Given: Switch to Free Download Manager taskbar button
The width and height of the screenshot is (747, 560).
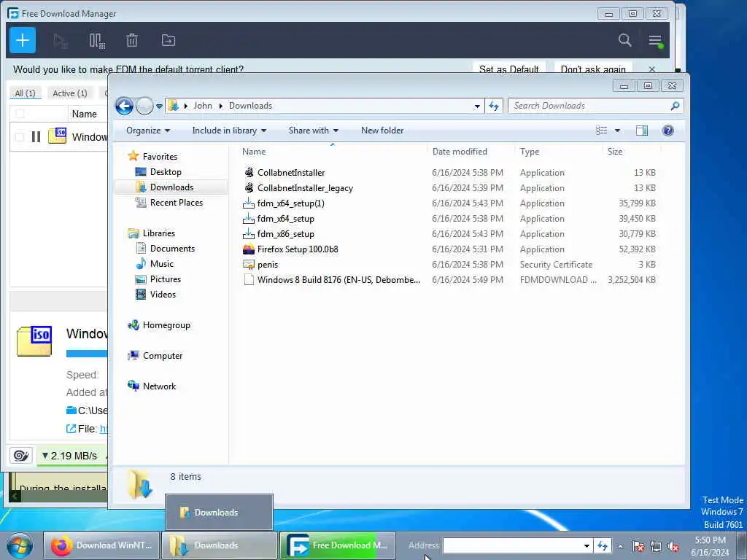Looking at the screenshot, I should coord(337,545).
